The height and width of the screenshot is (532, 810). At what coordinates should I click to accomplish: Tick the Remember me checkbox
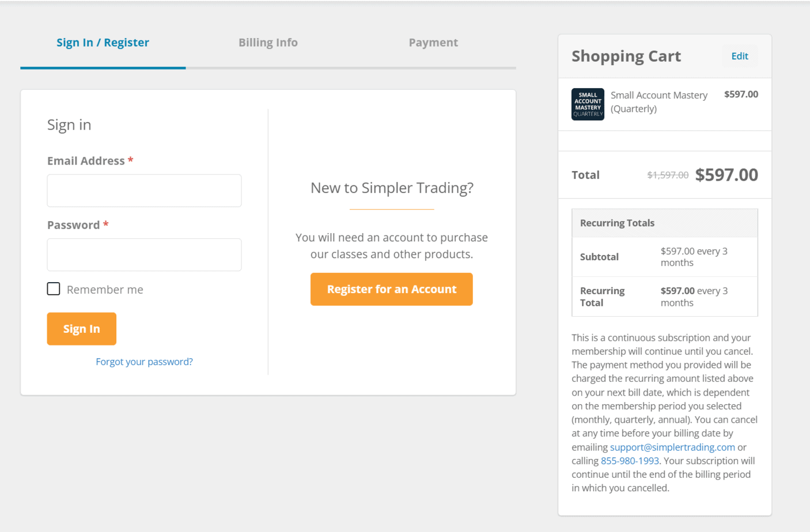[54, 289]
